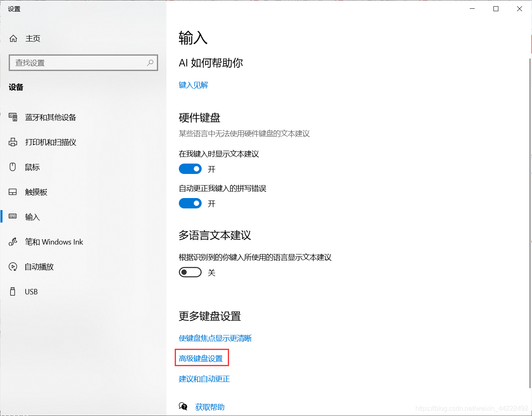Click the vertical scrollbar on right
Screen dimensions: 532x416
(x=530, y=223)
